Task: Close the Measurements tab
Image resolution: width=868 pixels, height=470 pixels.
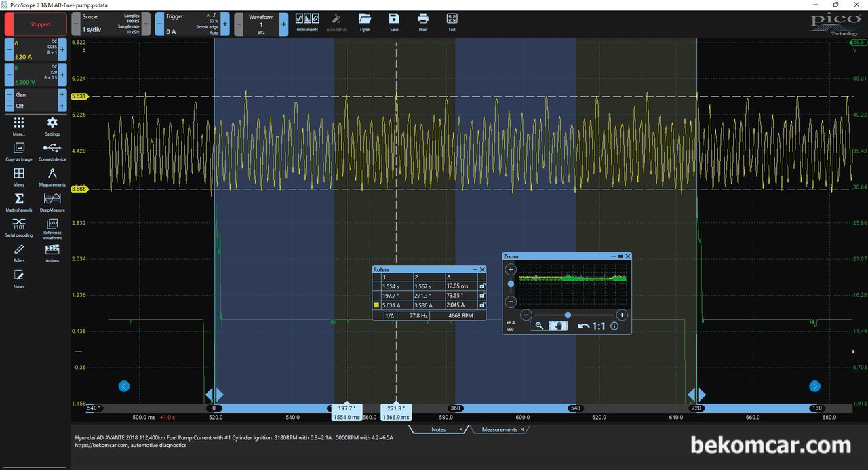Action: (523, 430)
